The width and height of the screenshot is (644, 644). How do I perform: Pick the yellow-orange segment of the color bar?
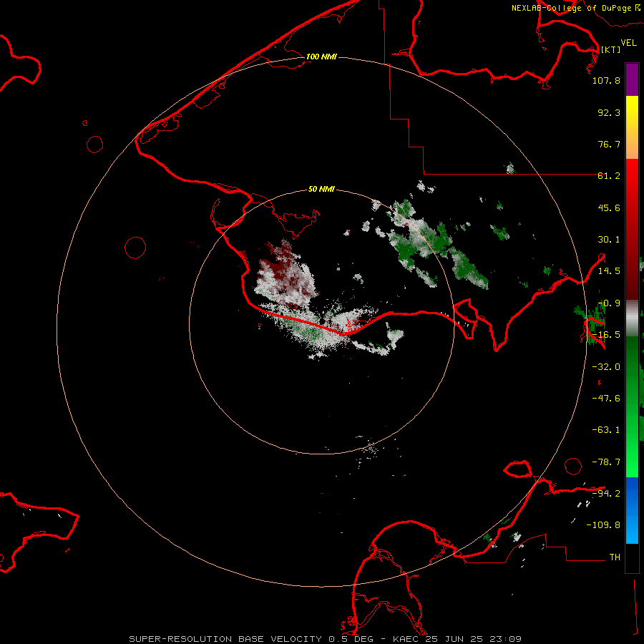click(x=632, y=127)
